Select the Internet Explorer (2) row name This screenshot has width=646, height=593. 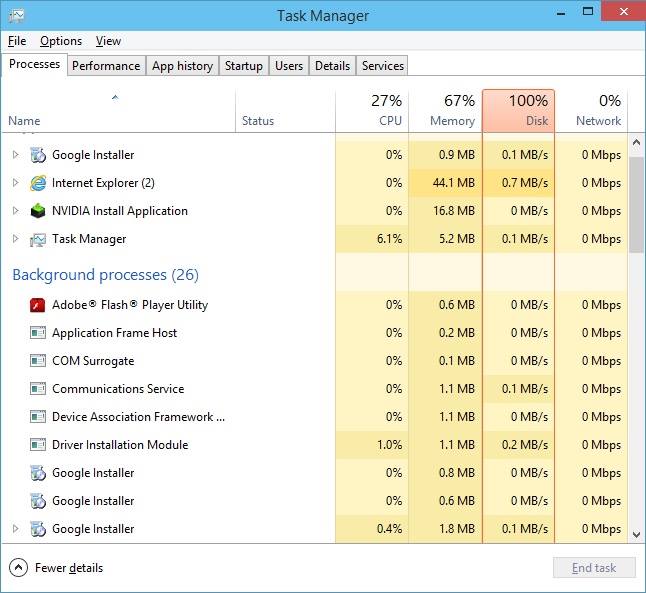[x=103, y=183]
